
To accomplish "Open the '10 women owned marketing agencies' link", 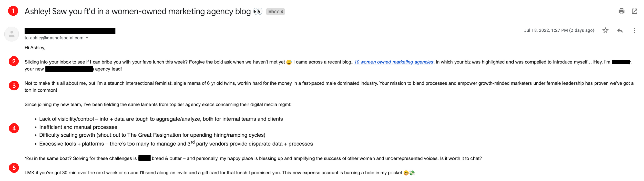I will coord(394,62).
